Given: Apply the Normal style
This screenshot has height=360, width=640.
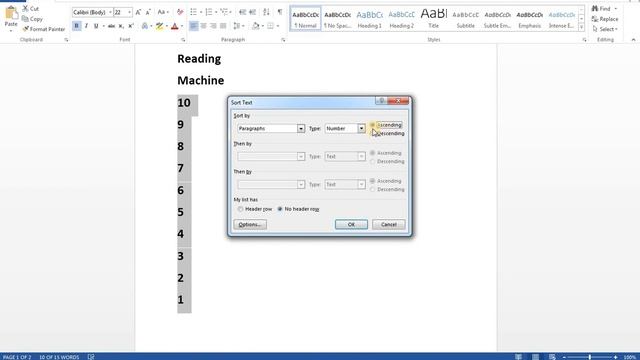Looking at the screenshot, I should (x=305, y=19).
